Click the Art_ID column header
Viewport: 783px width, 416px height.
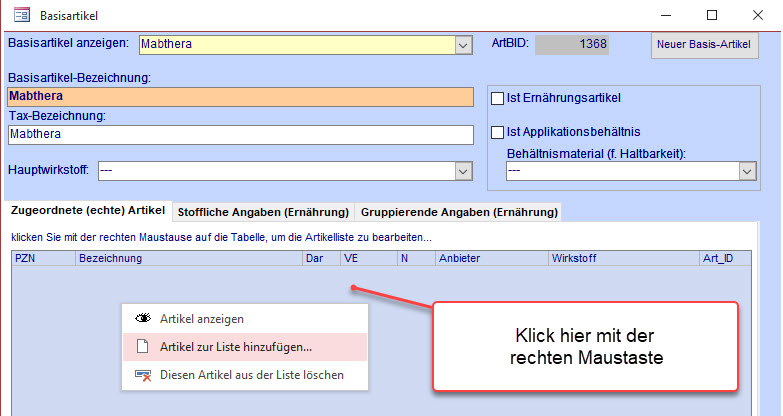[725, 258]
